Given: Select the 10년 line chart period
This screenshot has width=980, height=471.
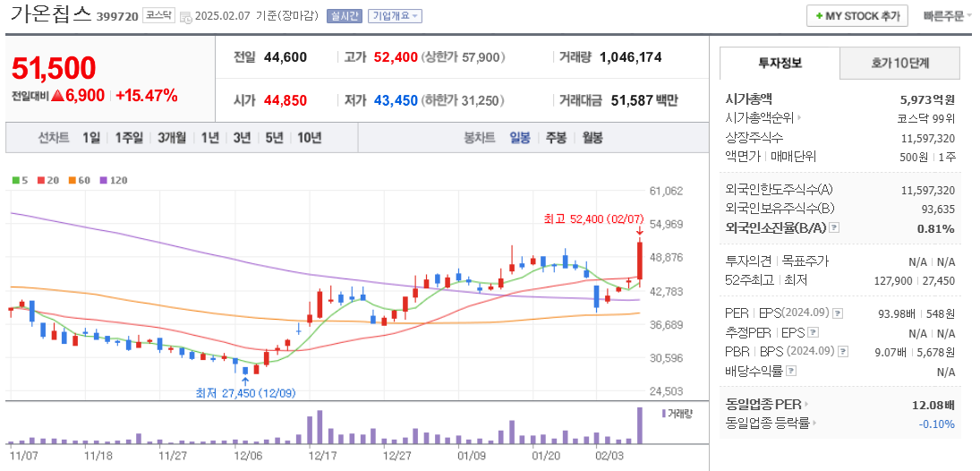Looking at the screenshot, I should (x=310, y=138).
